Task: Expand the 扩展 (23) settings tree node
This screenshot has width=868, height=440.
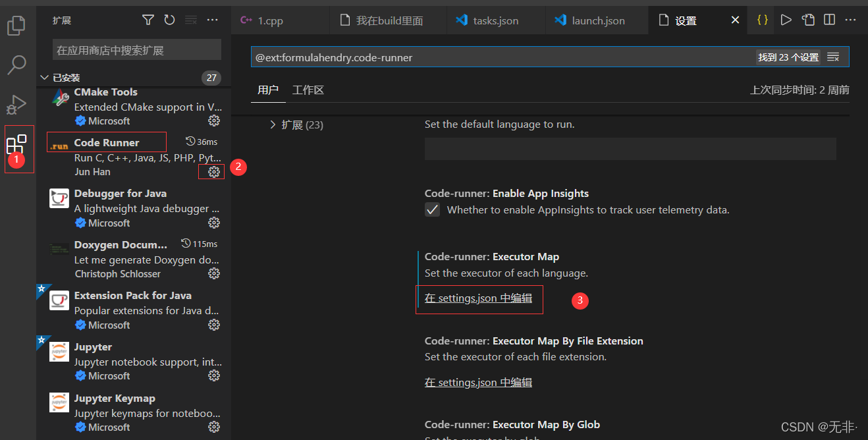Action: click(x=273, y=124)
